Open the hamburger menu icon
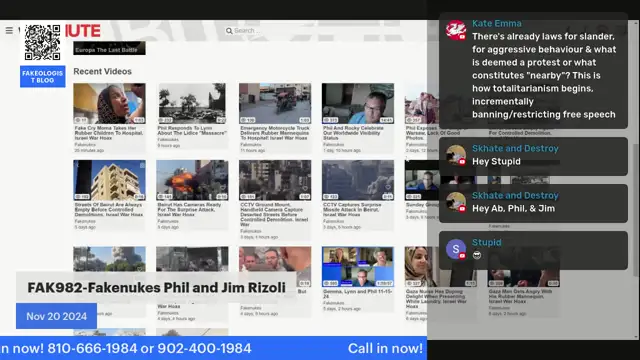This screenshot has width=640, height=360. pos(9,31)
